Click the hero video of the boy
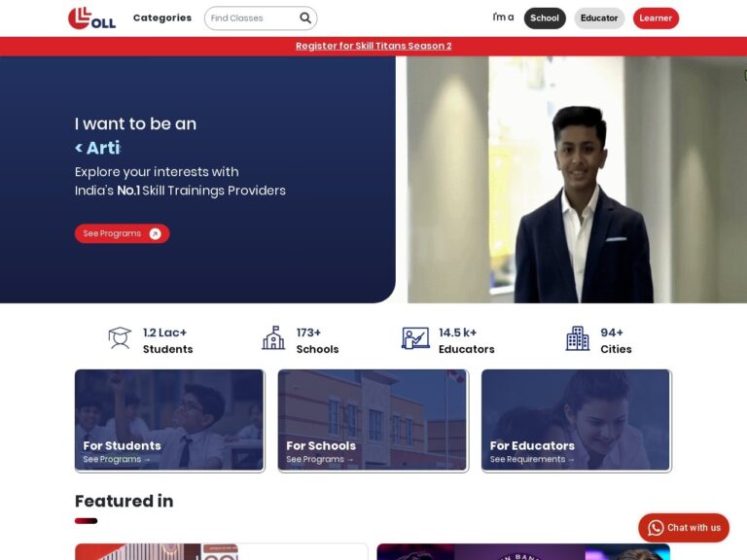 point(577,180)
